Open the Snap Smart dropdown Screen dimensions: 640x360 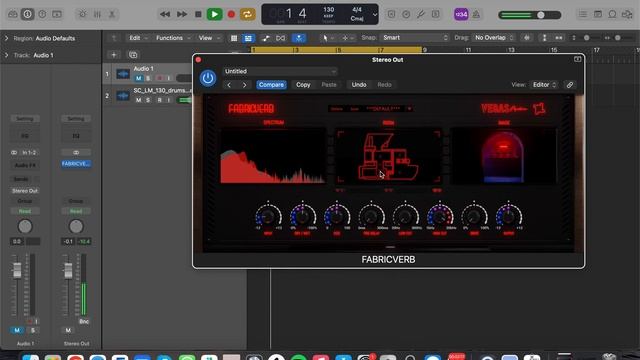415,38
